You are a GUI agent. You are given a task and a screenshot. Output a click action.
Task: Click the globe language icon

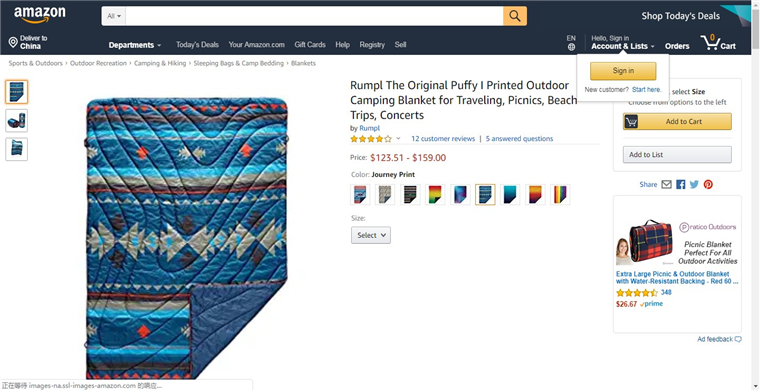pos(571,47)
